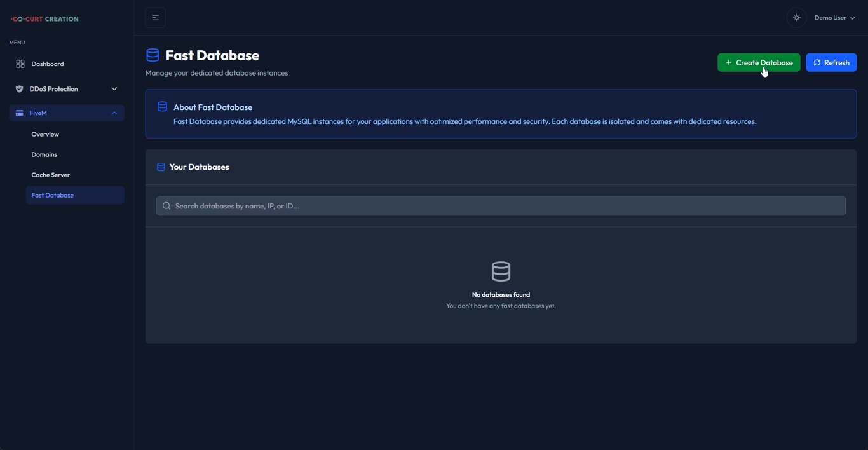Focus the Search databases input field
Viewport: 868px width, 450px height.
501,206
